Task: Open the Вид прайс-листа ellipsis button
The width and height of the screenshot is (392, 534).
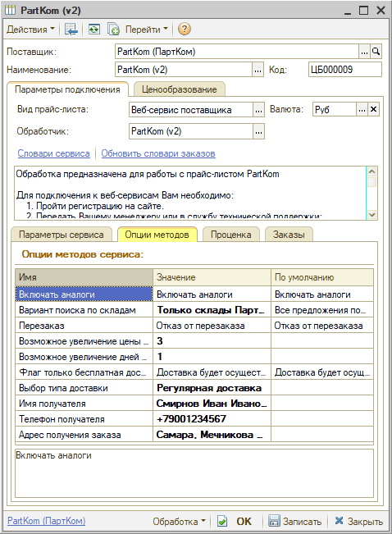Action: [x=258, y=110]
